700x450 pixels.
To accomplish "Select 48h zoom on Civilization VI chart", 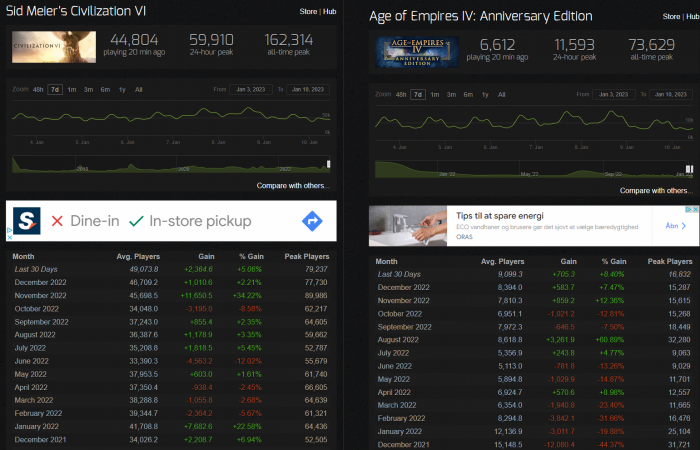I will [x=38, y=90].
